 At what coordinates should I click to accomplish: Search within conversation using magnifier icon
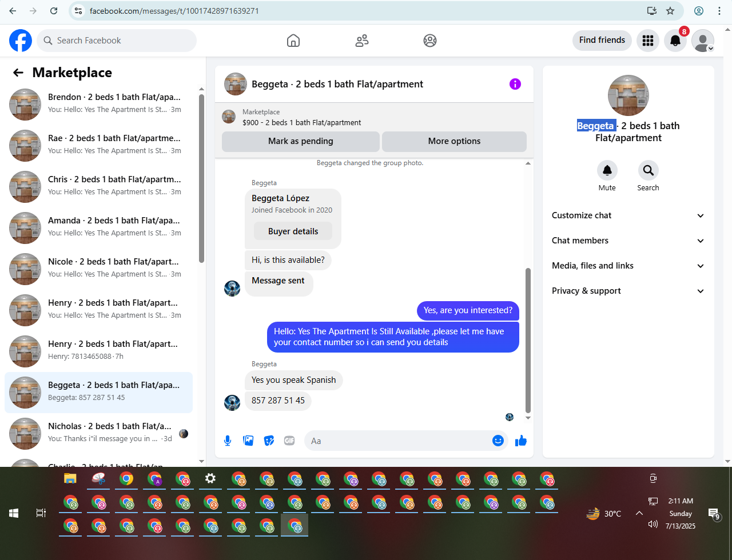(x=649, y=170)
